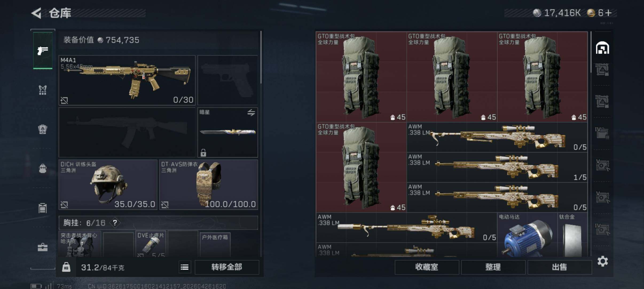Expand the list view menu icon

[x=184, y=267]
